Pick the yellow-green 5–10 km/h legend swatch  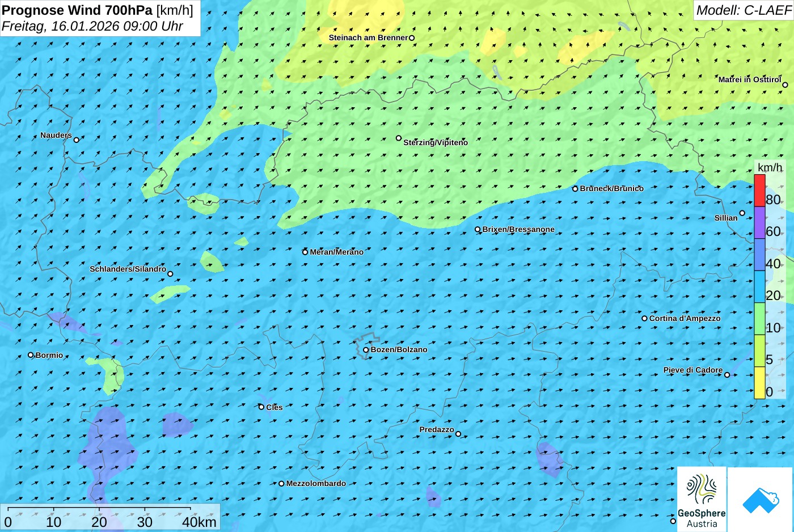click(759, 351)
